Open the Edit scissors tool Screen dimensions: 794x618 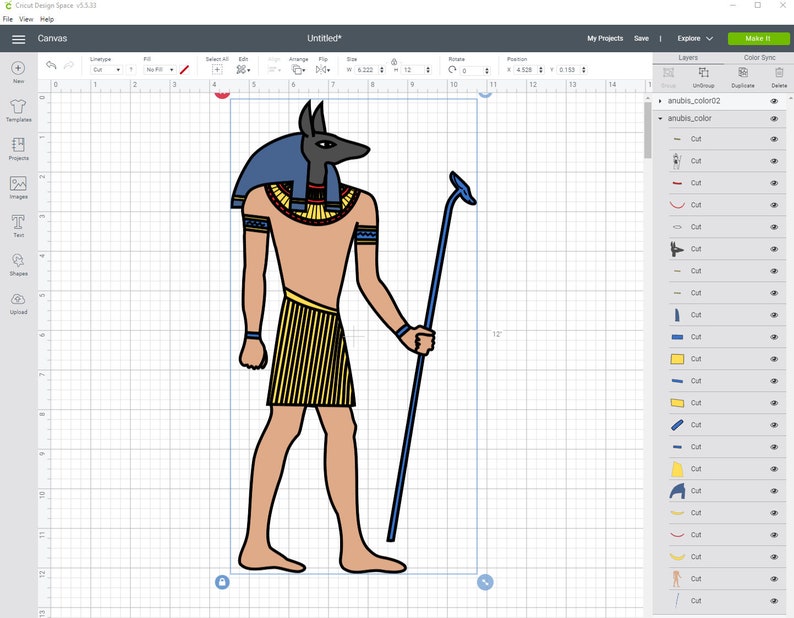point(243,70)
